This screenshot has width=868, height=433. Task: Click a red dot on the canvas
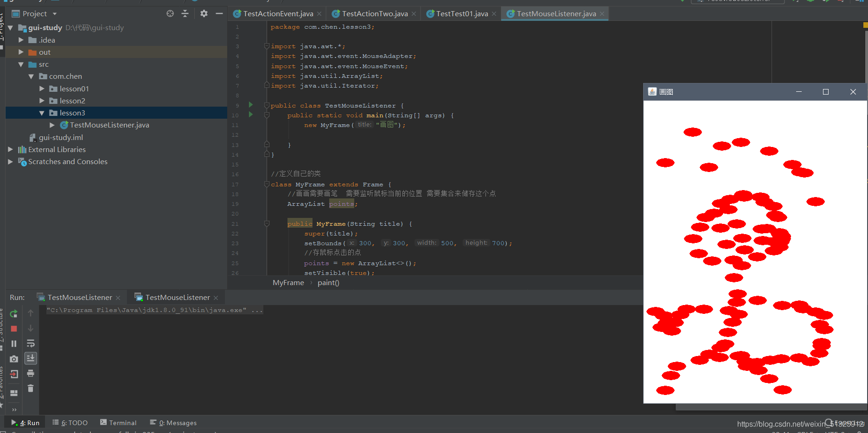click(693, 132)
